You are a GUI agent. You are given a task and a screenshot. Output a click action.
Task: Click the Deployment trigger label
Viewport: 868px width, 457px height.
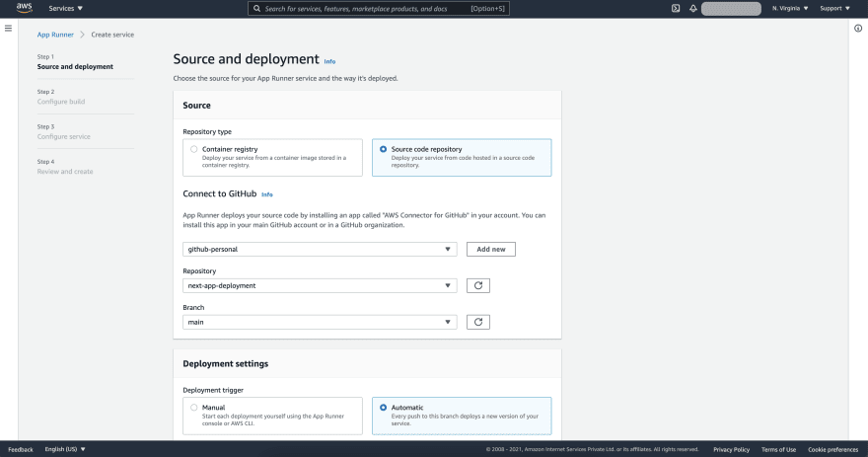[213, 390]
